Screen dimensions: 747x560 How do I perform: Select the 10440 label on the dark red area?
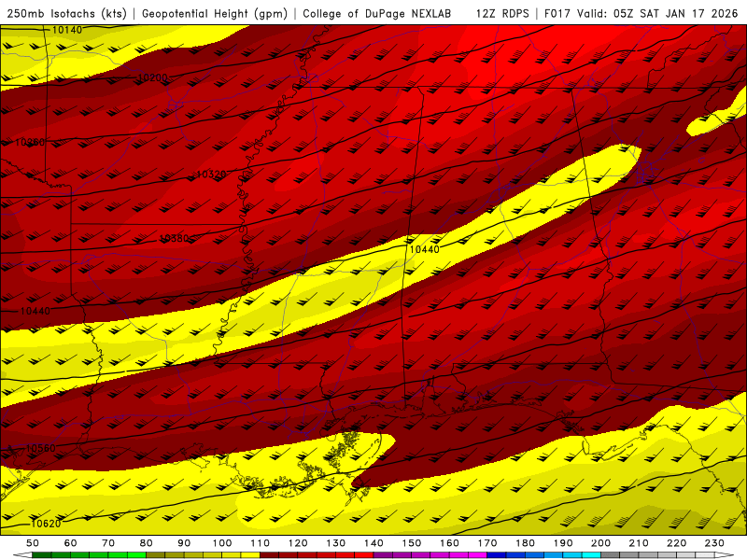tap(35, 311)
